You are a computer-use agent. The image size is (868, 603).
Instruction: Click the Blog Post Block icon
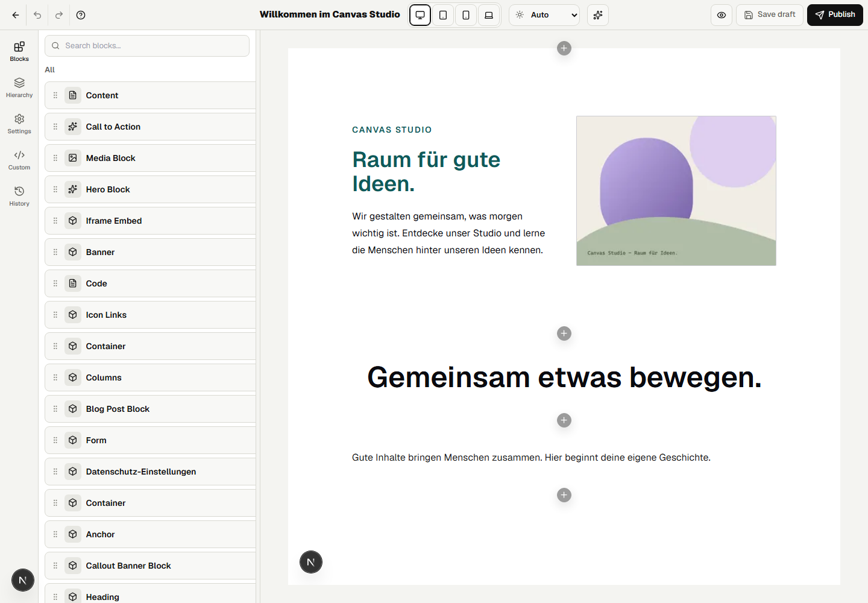click(x=73, y=409)
